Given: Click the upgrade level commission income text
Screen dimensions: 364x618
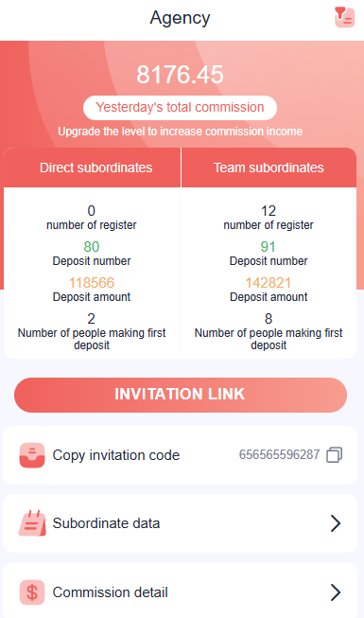Looking at the screenshot, I should pos(181,132).
